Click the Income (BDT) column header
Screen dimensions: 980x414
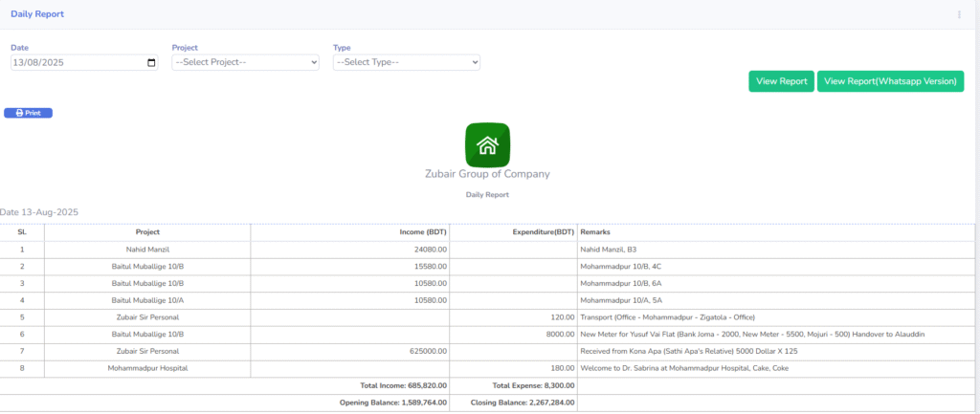point(350,231)
